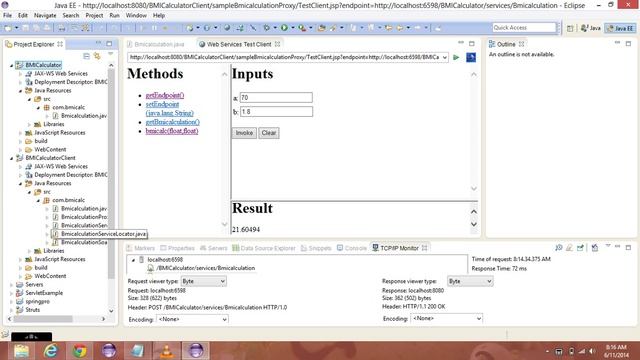This screenshot has height=360, width=640.
Task: Switch to Bmicalculation.java editor tab
Action: click(155, 44)
